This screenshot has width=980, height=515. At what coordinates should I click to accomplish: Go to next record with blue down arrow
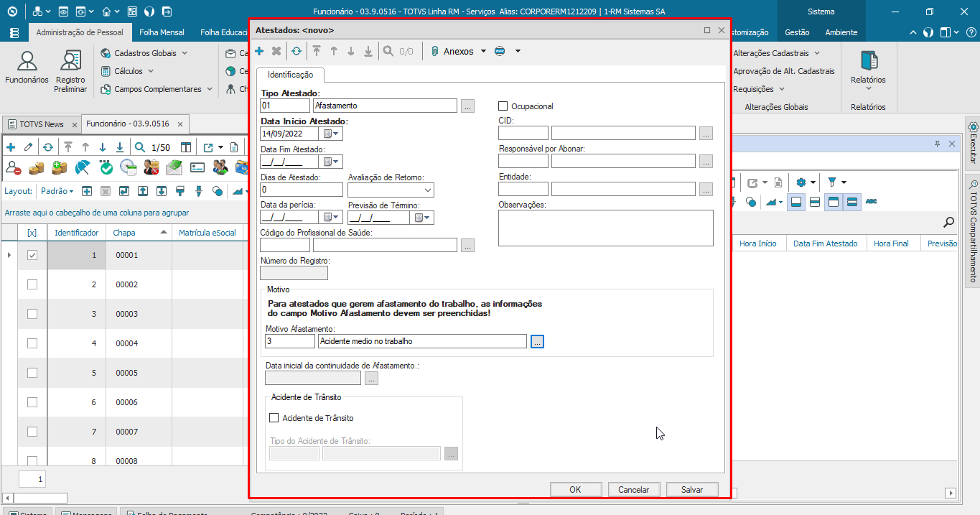103,147
